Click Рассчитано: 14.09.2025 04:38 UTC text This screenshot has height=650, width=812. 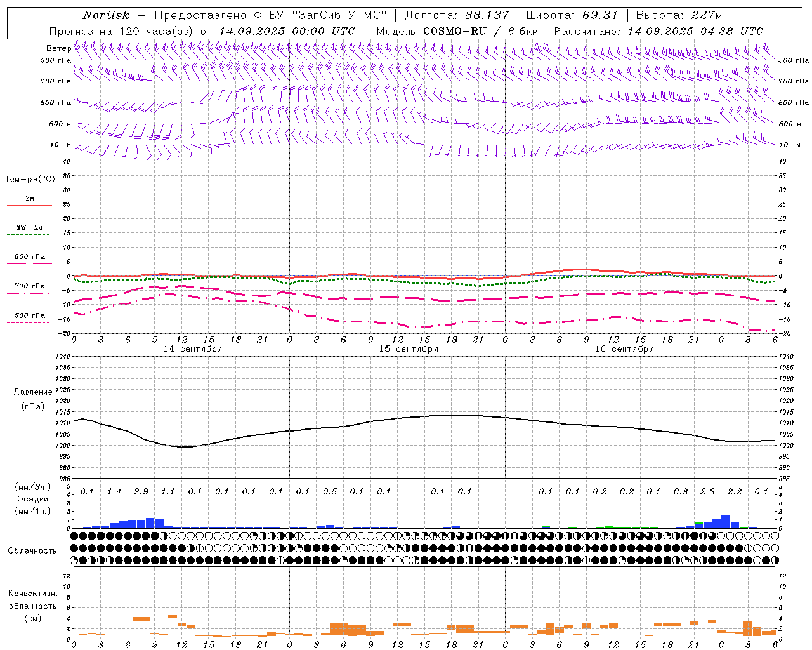click(x=658, y=31)
